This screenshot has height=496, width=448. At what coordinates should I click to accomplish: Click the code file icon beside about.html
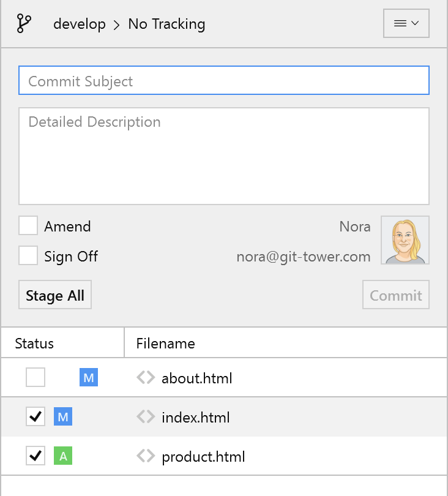click(146, 378)
